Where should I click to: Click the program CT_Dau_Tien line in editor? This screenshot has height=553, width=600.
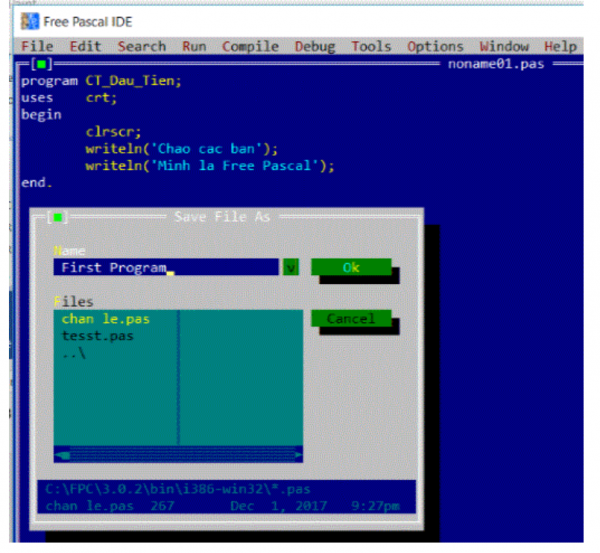pyautogui.click(x=101, y=81)
